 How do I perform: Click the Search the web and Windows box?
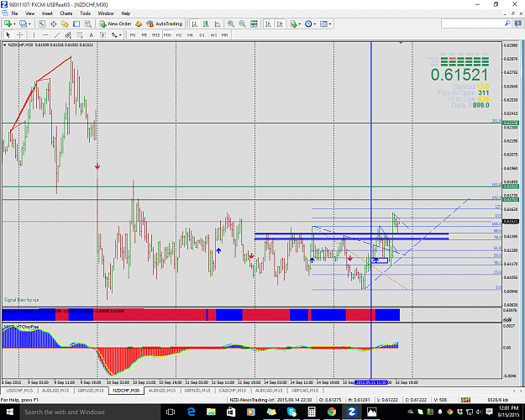coord(89,412)
